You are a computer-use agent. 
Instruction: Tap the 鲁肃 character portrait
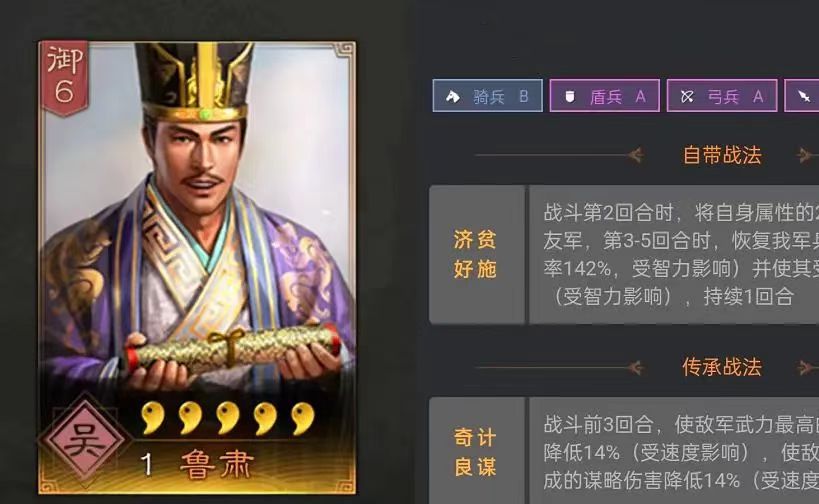tap(197, 219)
